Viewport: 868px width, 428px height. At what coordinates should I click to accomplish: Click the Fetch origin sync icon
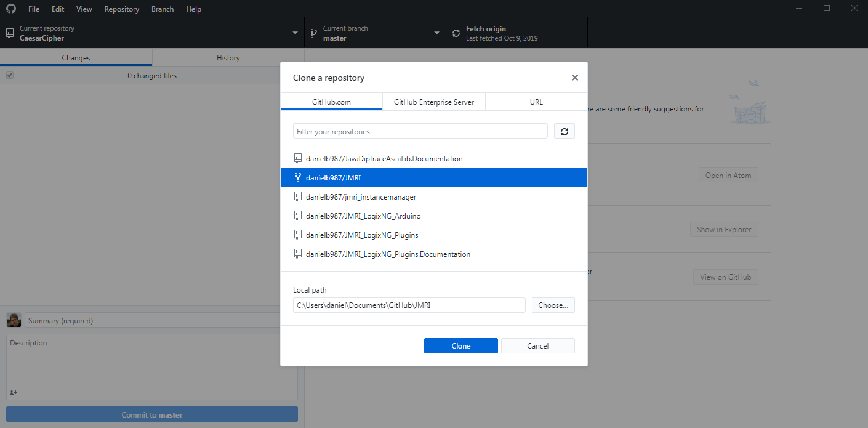(x=456, y=33)
